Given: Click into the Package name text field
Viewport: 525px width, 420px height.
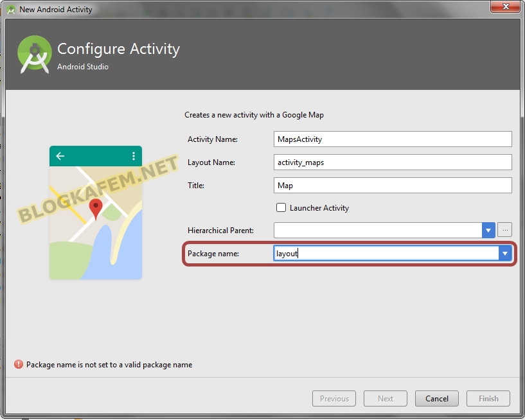Looking at the screenshot, I should 386,253.
